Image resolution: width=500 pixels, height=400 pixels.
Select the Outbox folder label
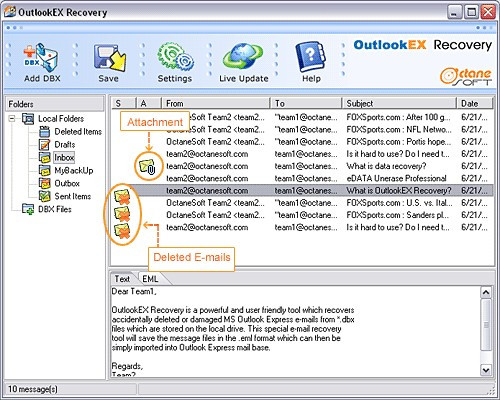tap(67, 183)
